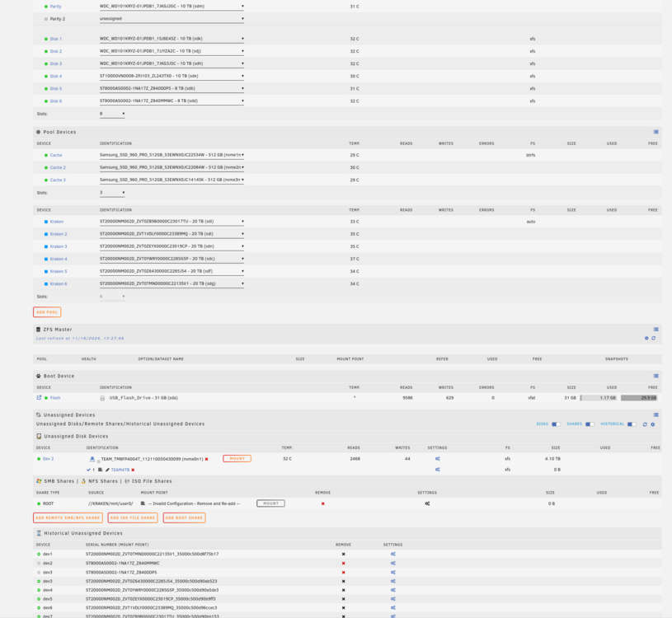This screenshot has height=618, width=672.
Task: Open device settings gears in Dev 2 row
Action: pyautogui.click(x=438, y=459)
